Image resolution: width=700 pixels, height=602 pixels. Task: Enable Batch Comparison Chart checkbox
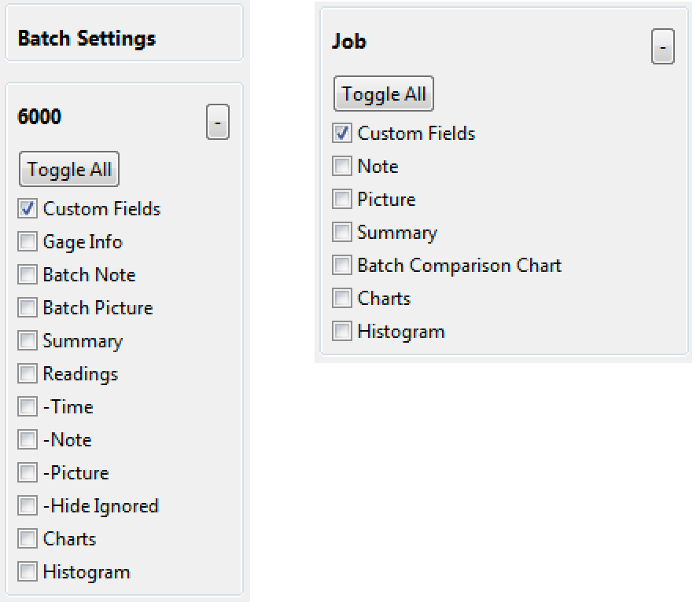[342, 266]
